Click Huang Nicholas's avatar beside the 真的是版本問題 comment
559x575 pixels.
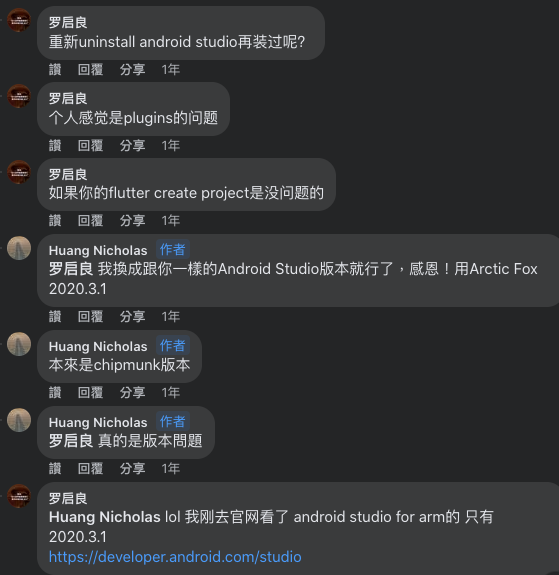point(19,420)
